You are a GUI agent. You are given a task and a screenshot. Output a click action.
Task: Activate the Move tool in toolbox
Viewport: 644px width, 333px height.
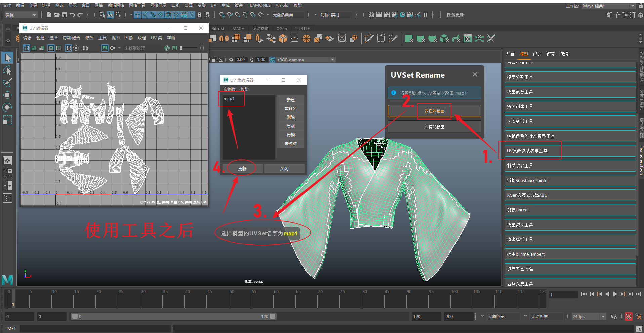click(7, 95)
